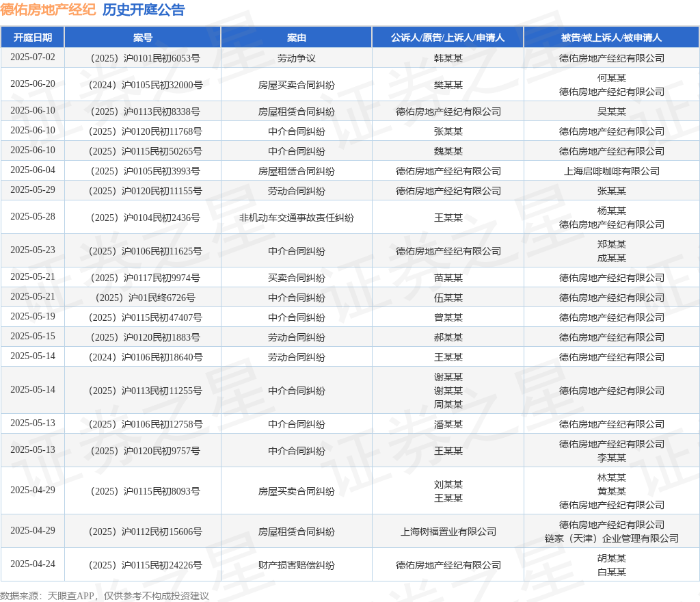The width and height of the screenshot is (700, 602).
Task: Click the 劳动争议 cause cell
Action: 297,59
